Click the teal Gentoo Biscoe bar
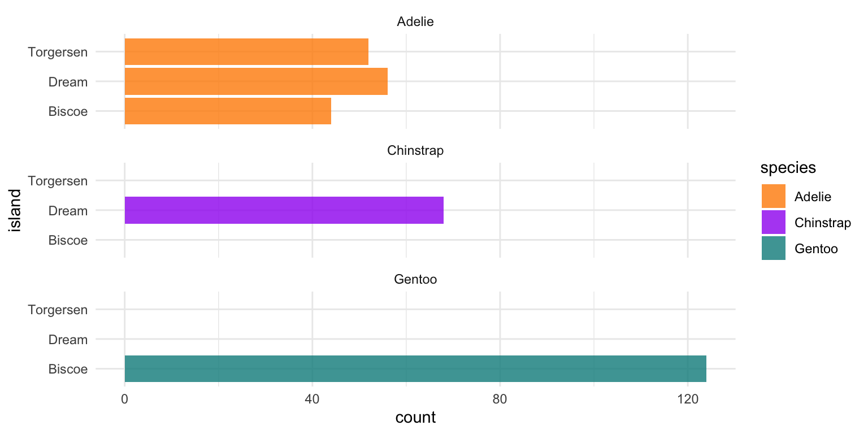This screenshot has width=868, height=434. pos(415,368)
